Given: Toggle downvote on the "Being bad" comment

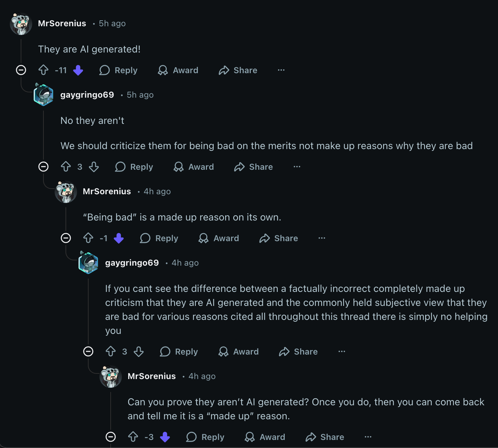Looking at the screenshot, I should coord(119,238).
